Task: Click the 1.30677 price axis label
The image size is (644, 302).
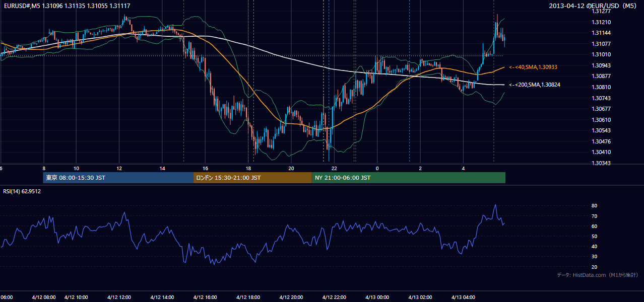Action: pos(602,109)
